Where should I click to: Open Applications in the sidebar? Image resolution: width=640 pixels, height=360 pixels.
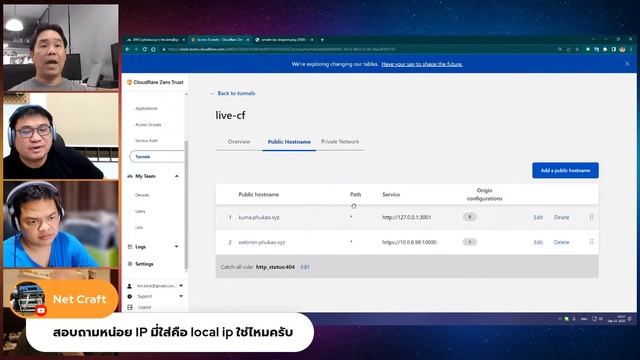(x=146, y=109)
